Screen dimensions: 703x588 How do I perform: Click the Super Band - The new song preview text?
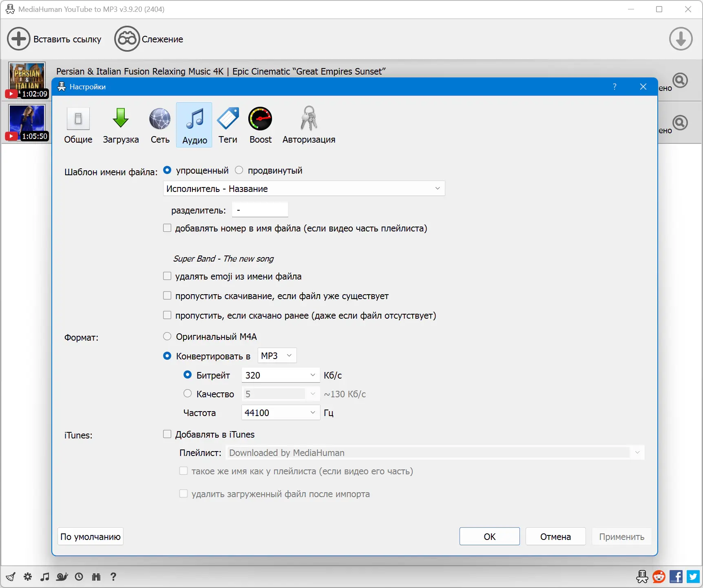223,259
